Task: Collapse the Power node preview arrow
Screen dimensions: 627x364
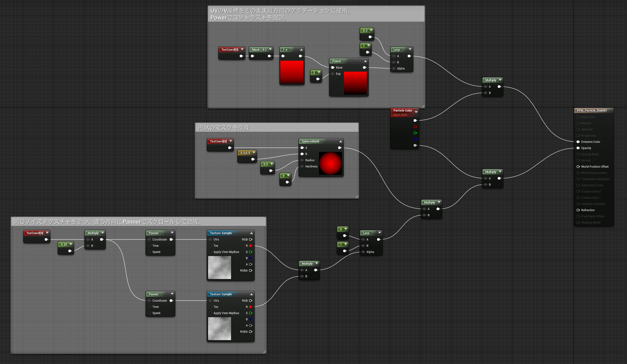Action: point(365,61)
